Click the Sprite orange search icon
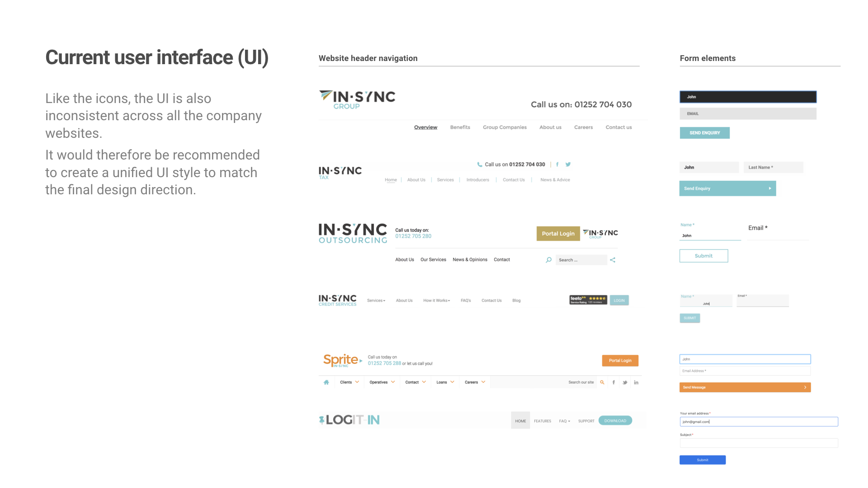The height and width of the screenshot is (488, 868). click(602, 382)
